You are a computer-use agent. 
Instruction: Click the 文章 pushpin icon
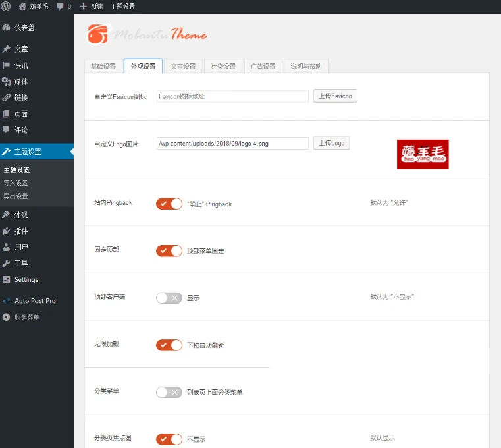click(7, 49)
